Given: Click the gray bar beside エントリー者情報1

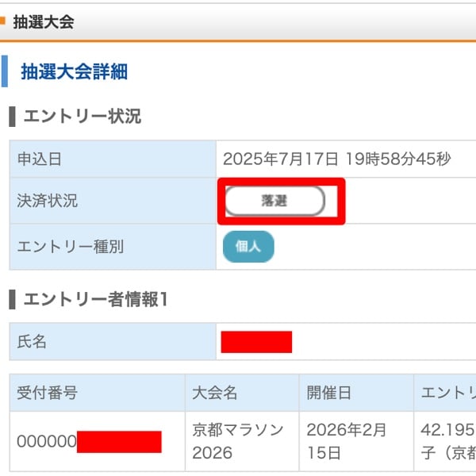Looking at the screenshot, I should click(x=12, y=299).
